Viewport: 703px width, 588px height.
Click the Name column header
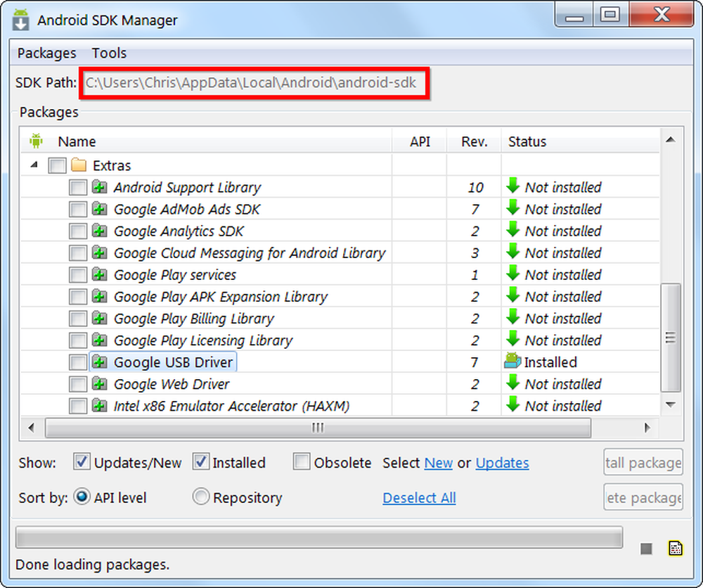pos(206,141)
